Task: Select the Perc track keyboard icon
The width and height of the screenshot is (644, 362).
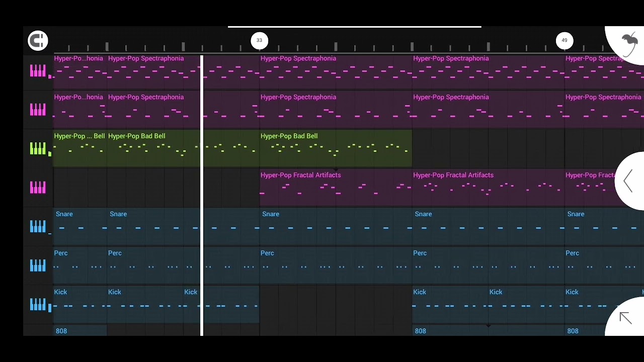Action: pos(38,265)
